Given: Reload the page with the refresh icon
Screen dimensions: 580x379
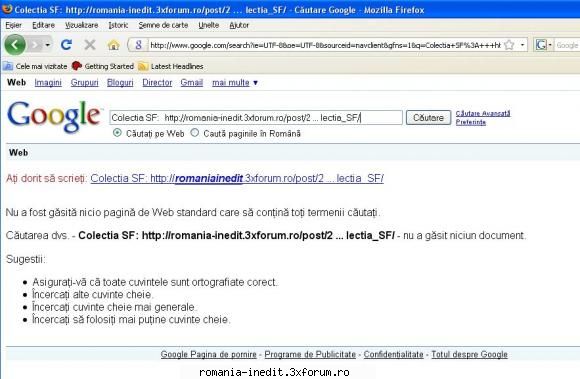Looking at the screenshot, I should [x=66, y=45].
